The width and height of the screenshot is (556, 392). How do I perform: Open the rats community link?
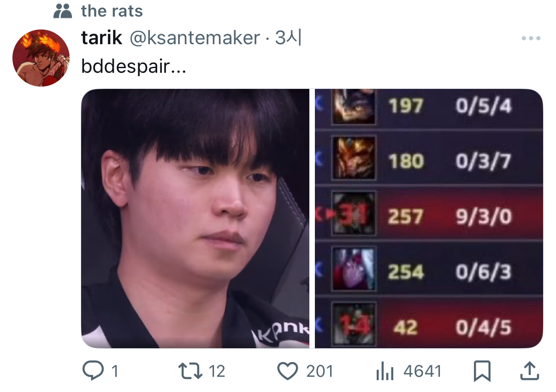(x=112, y=11)
